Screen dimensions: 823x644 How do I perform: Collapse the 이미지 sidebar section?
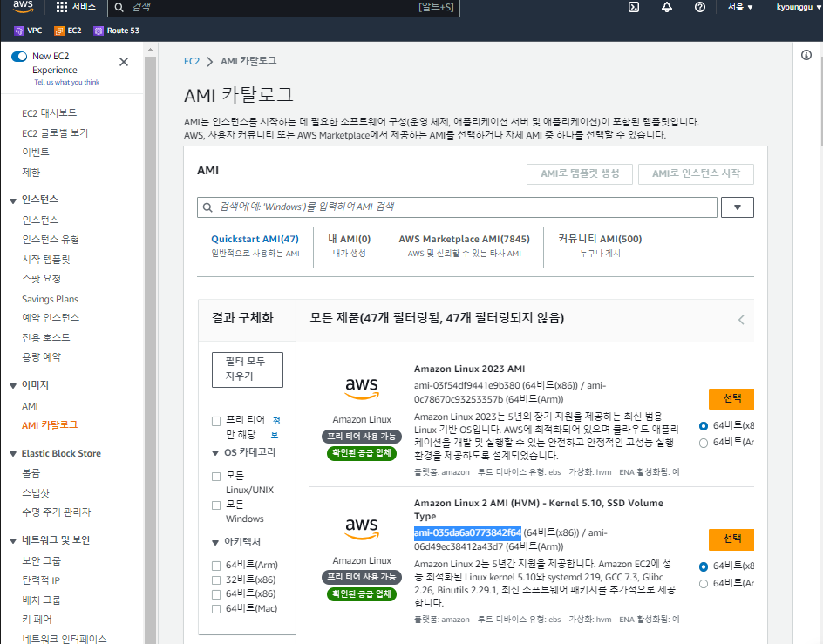(x=13, y=386)
